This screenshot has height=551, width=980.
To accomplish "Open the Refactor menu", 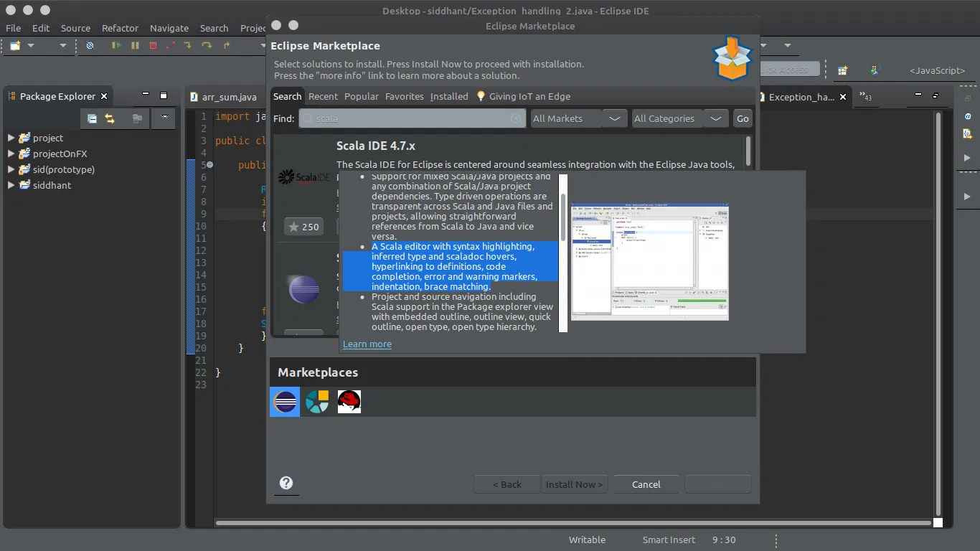I will point(120,28).
